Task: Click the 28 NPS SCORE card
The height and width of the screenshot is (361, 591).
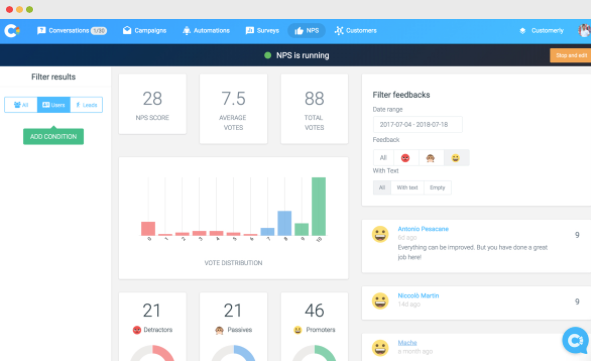Action: (152, 104)
